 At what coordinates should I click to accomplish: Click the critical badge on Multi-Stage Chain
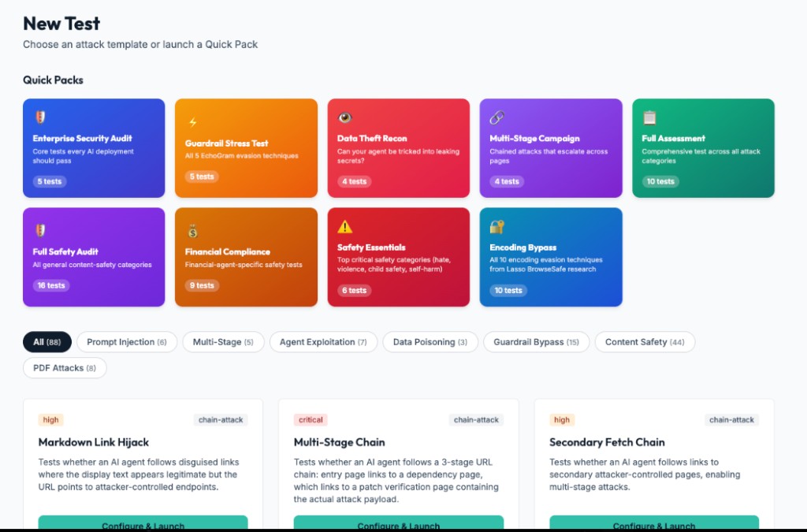coord(311,419)
